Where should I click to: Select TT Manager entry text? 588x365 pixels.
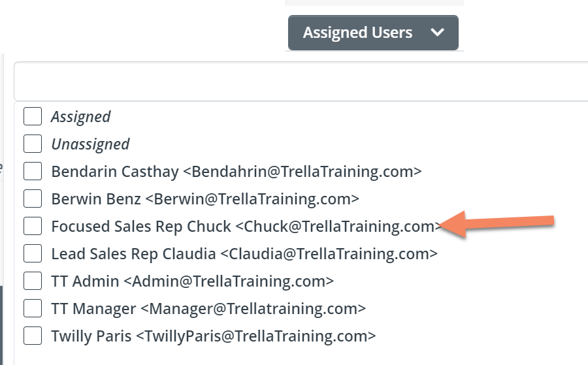[208, 309]
